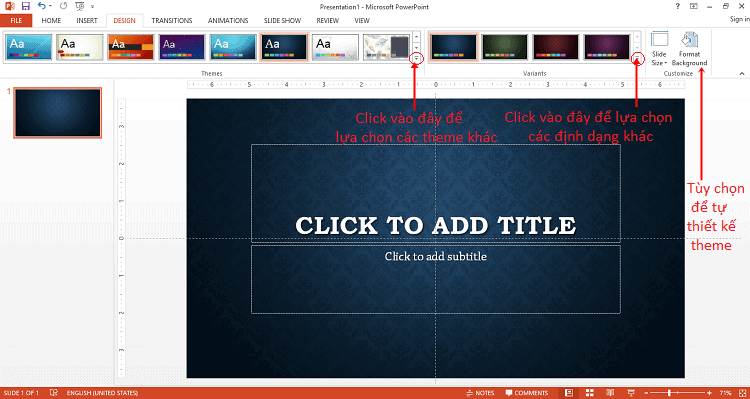750x399 pixels.
Task: Click the spell check icon in status bar
Action: click(54, 393)
